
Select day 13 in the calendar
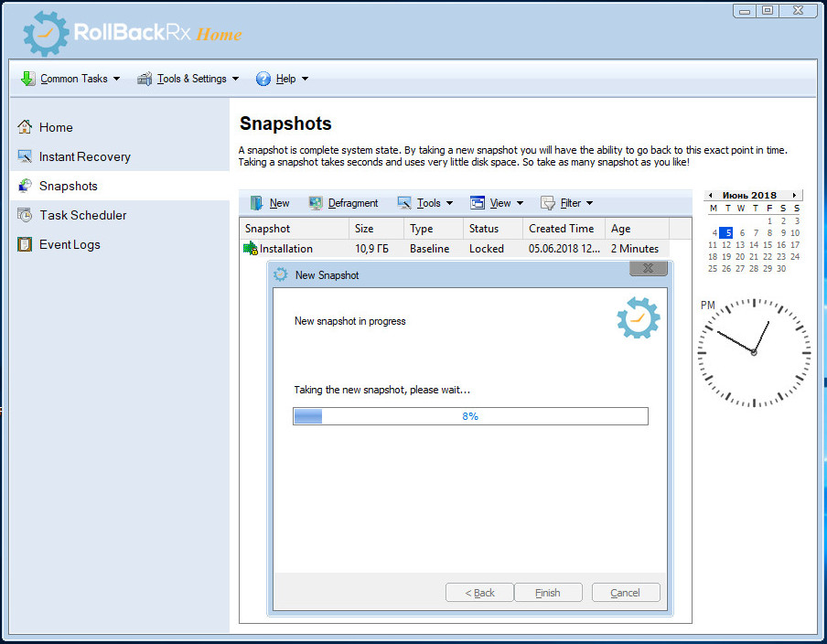point(740,245)
